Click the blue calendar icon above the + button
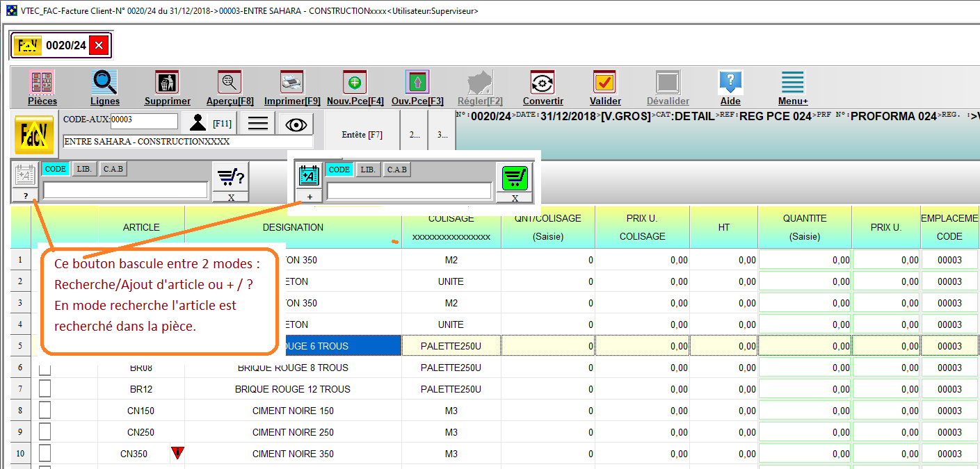Image resolution: width=980 pixels, height=469 pixels. 309,175
